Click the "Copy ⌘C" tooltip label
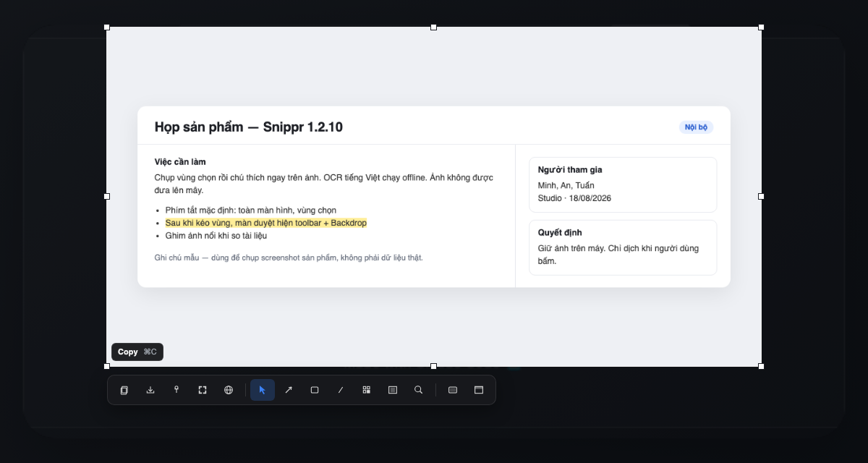Viewport: 868px width, 463px height. point(137,352)
